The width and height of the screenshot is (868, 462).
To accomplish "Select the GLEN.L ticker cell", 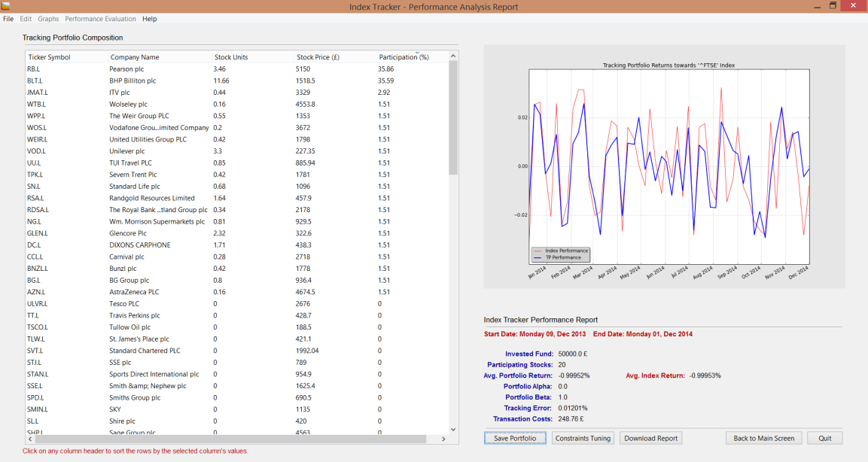I will (x=38, y=233).
